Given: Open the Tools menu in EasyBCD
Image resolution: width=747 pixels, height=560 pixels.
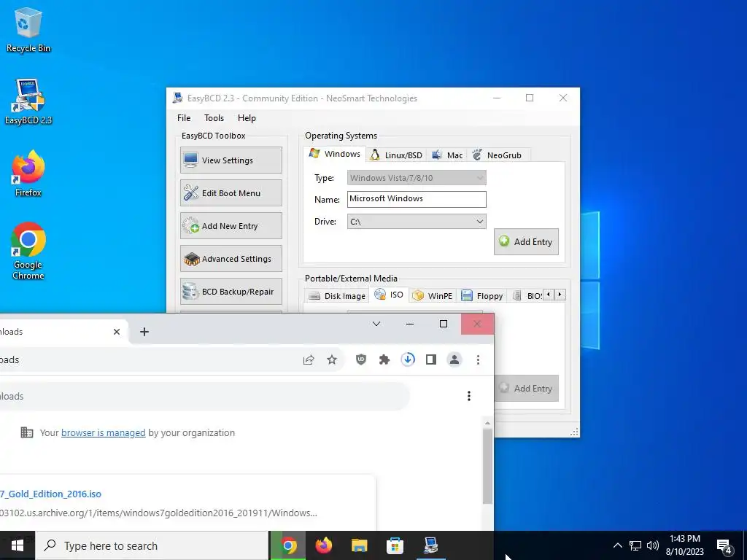Looking at the screenshot, I should pyautogui.click(x=214, y=118).
